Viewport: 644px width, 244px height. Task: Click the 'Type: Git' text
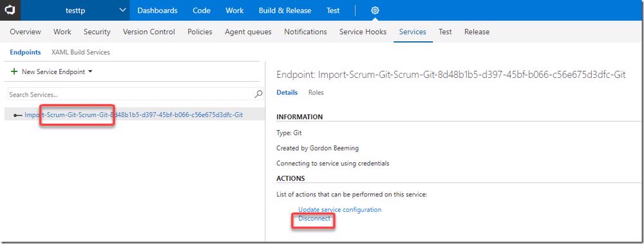289,133
